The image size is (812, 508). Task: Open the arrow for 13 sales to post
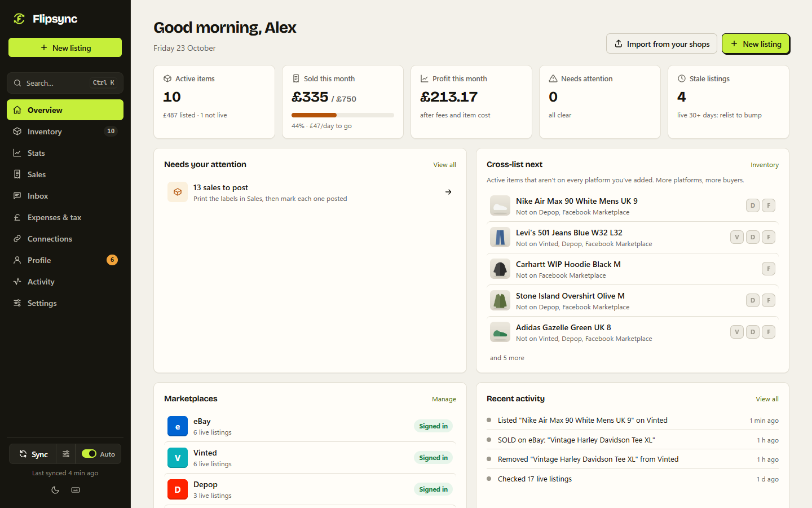448,192
